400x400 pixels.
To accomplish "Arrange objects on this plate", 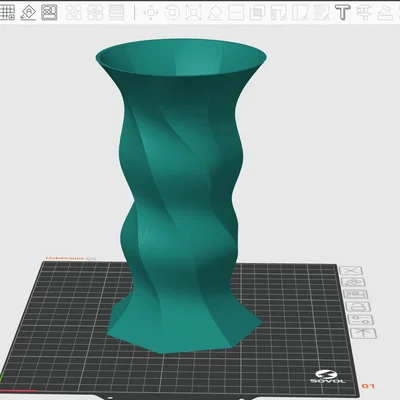I will [356, 294].
